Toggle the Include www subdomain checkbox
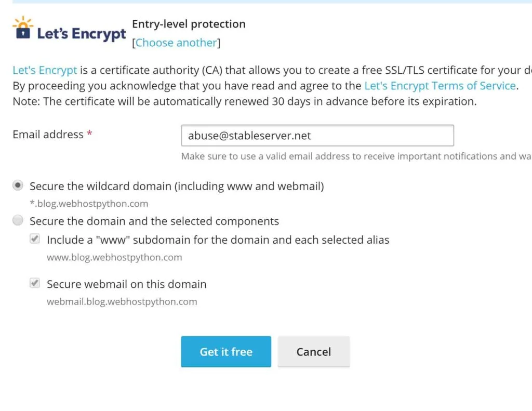Image resolution: width=532 pixels, height=411 pixels. [x=35, y=238]
